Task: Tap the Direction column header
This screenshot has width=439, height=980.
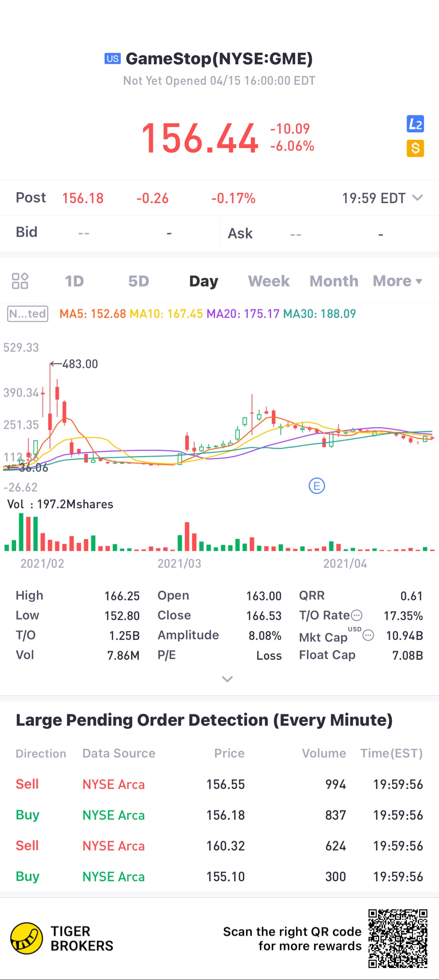Action: pos(41,753)
